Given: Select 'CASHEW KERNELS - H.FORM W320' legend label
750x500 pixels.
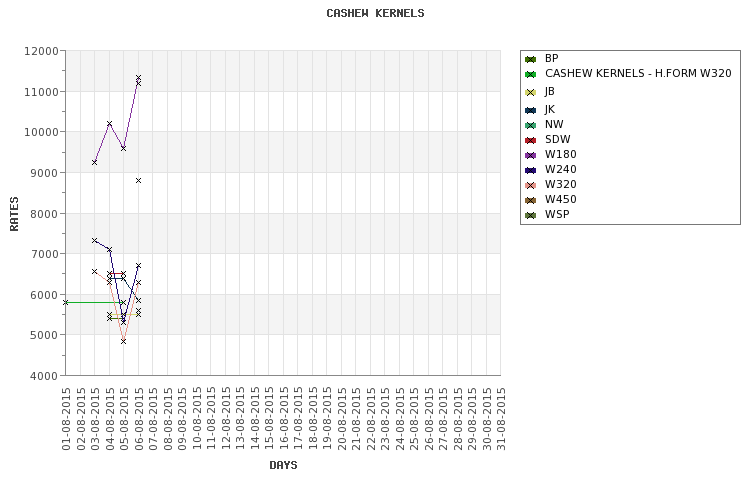Looking at the screenshot, I should [x=638, y=73].
